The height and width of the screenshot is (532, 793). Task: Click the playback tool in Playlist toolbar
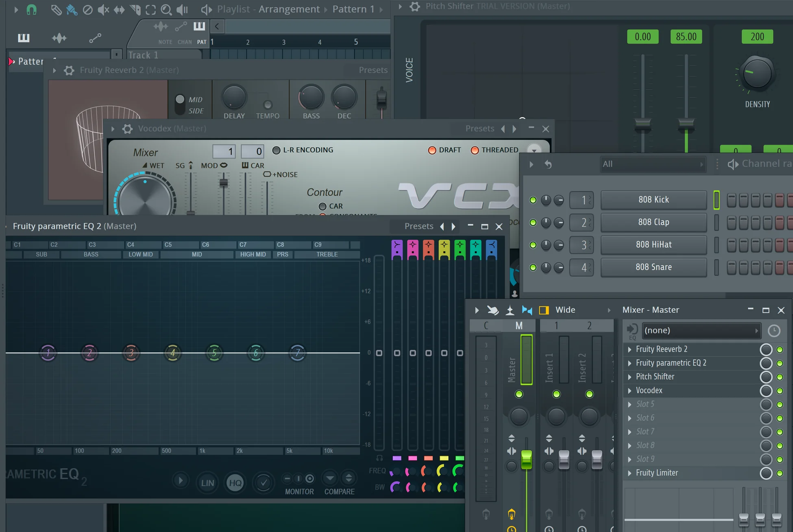coord(182,10)
